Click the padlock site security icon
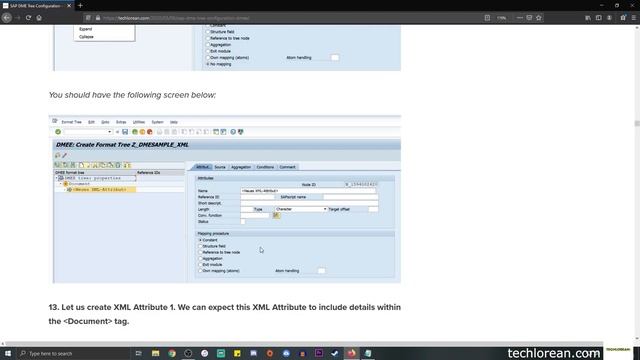 click(98, 18)
